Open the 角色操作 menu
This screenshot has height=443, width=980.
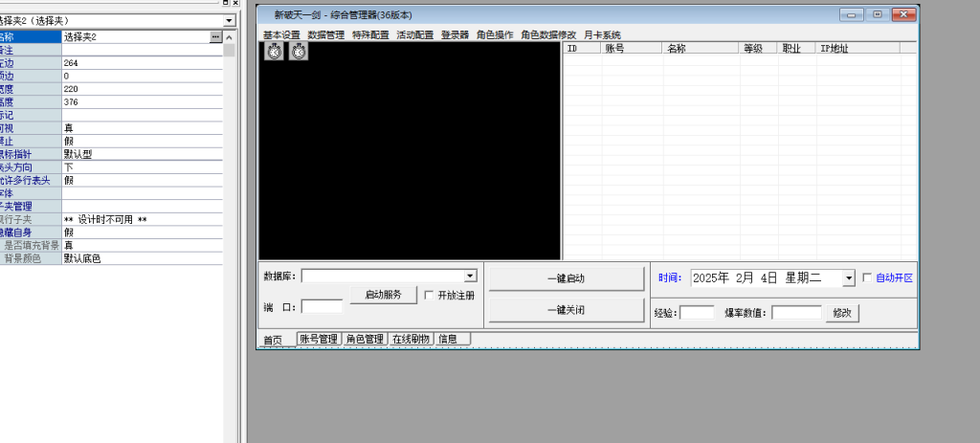(x=495, y=35)
